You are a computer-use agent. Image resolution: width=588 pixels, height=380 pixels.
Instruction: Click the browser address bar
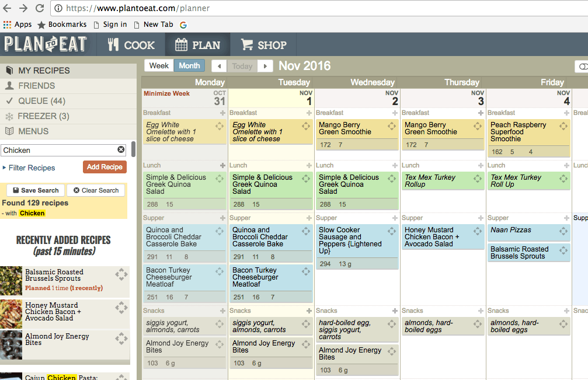coord(319,8)
